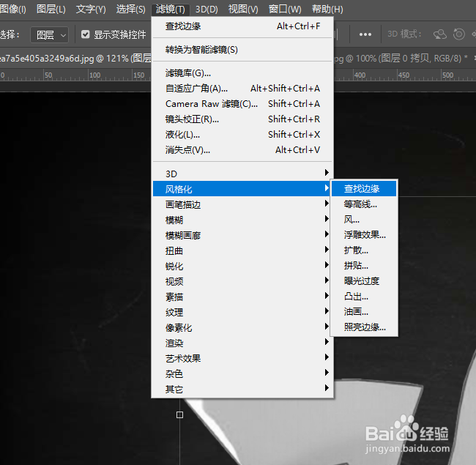Open Camera Raw 滤镜(C)...
This screenshot has height=465, width=476.
click(x=242, y=104)
